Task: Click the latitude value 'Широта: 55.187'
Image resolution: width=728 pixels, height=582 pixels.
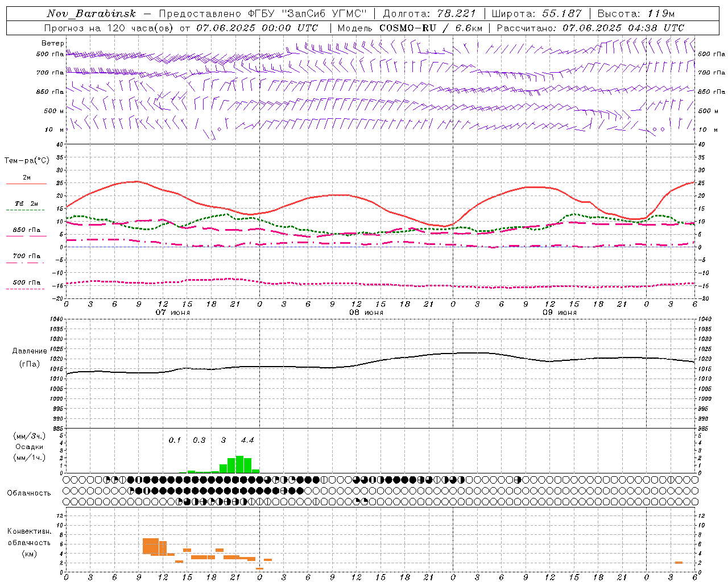Action: point(536,14)
